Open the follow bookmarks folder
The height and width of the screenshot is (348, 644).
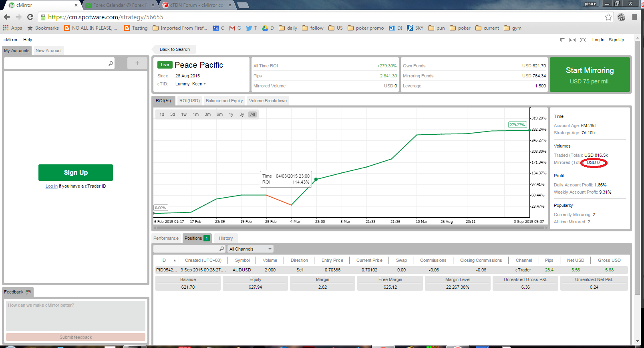coord(313,28)
